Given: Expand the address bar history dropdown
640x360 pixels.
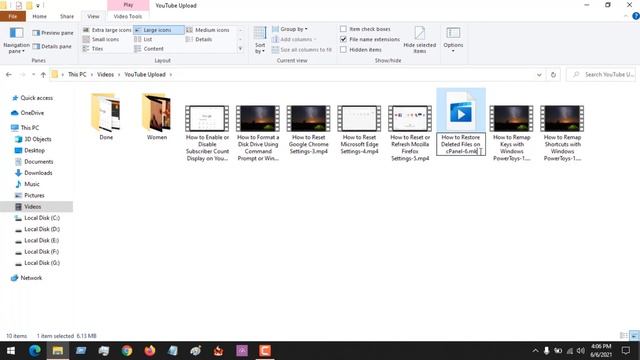Looking at the screenshot, I should 539,75.
